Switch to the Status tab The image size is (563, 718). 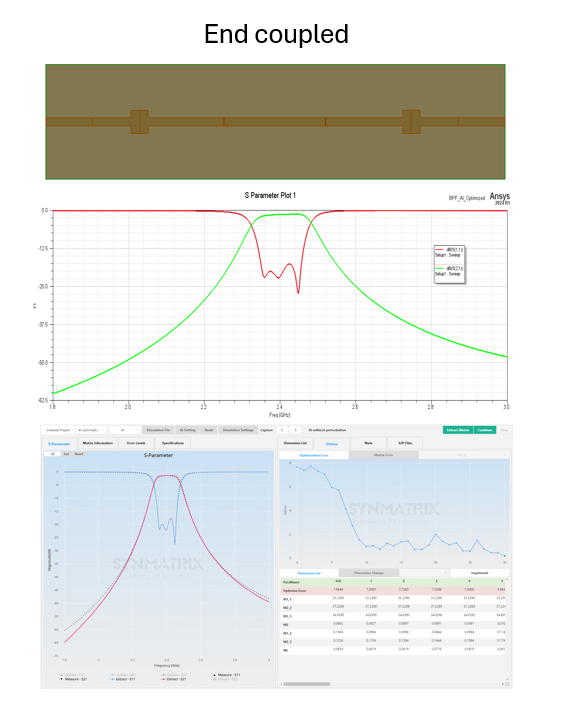(331, 444)
